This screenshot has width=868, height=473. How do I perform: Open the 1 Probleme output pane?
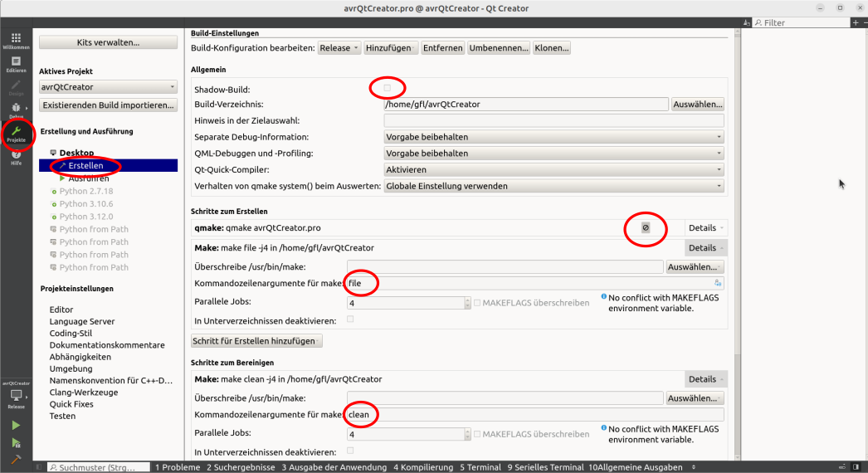pyautogui.click(x=177, y=467)
